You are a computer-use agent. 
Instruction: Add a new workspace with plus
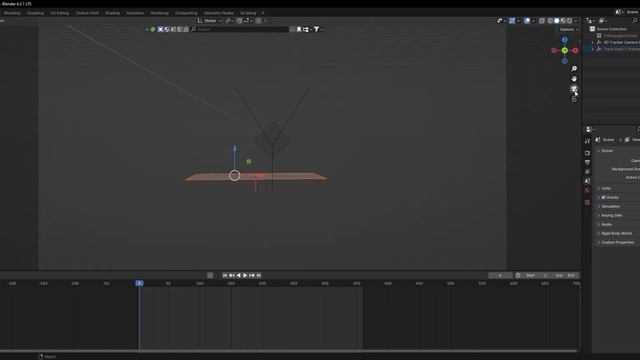[263, 13]
